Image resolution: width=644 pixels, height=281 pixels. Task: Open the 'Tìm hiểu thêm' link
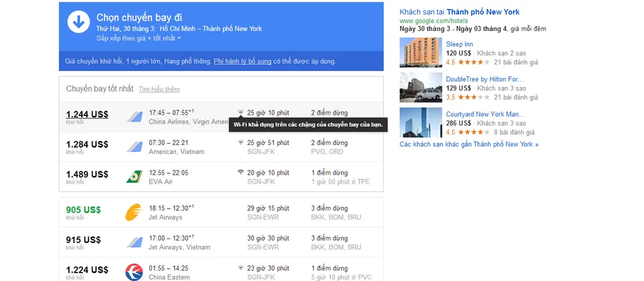point(159,90)
